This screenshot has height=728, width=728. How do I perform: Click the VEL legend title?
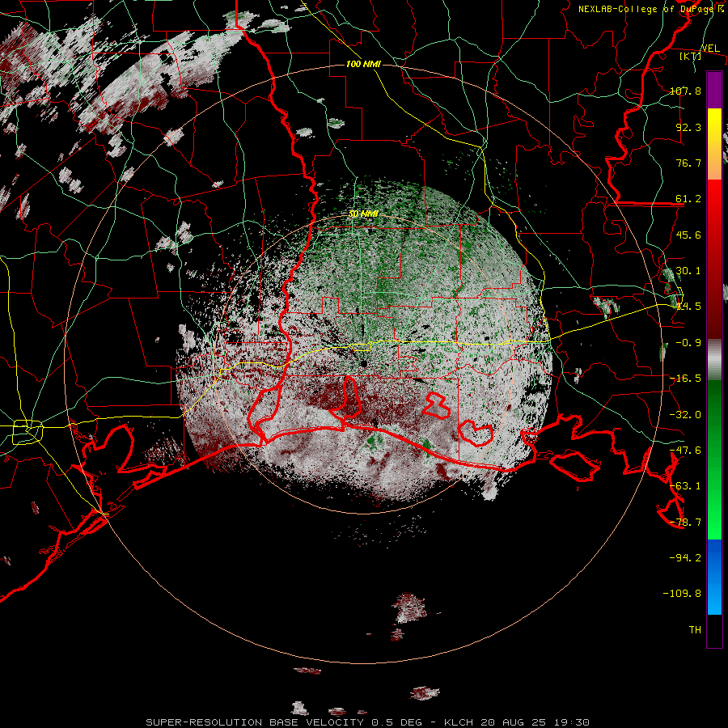(711, 49)
